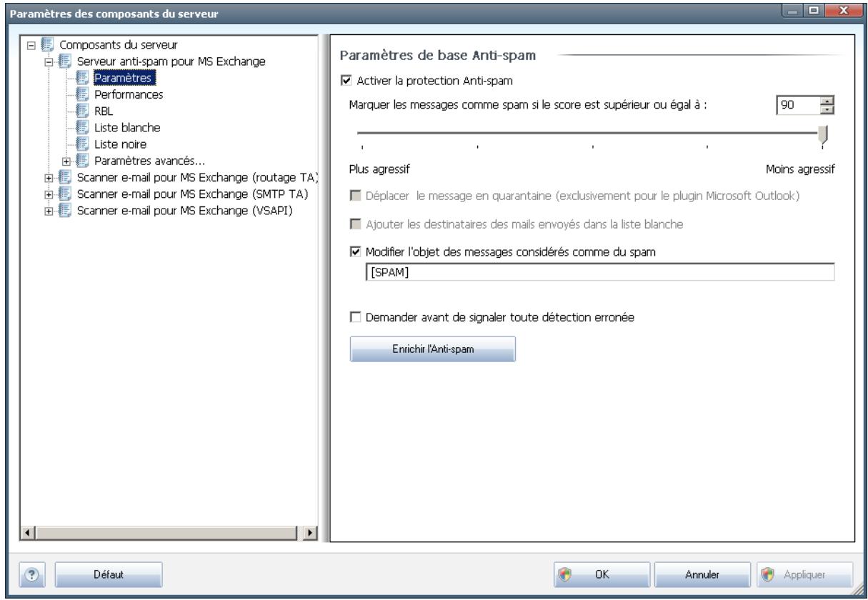868x600 pixels.
Task: Click the Scanner e-mail (routage TA) icon
Action: 64,177
